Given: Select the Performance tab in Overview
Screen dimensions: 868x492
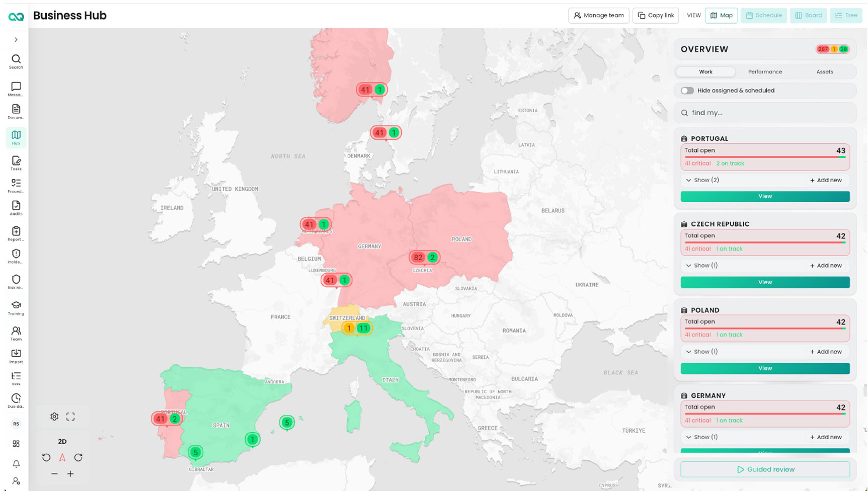Looking at the screenshot, I should [765, 72].
